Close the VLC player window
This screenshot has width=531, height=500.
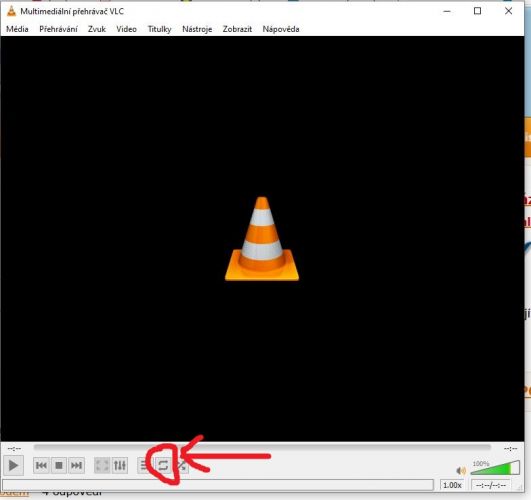508,11
